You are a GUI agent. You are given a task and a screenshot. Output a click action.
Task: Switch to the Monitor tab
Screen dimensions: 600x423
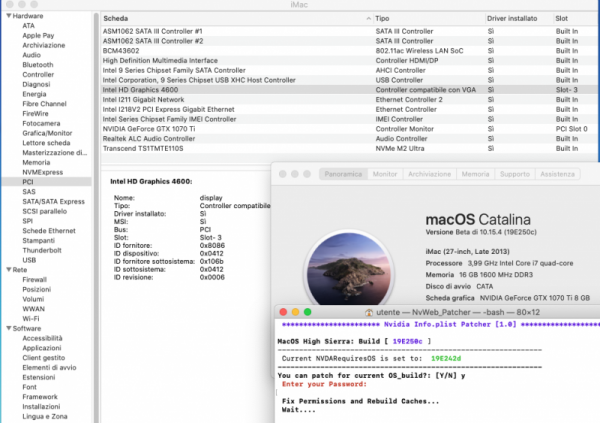pos(384,174)
